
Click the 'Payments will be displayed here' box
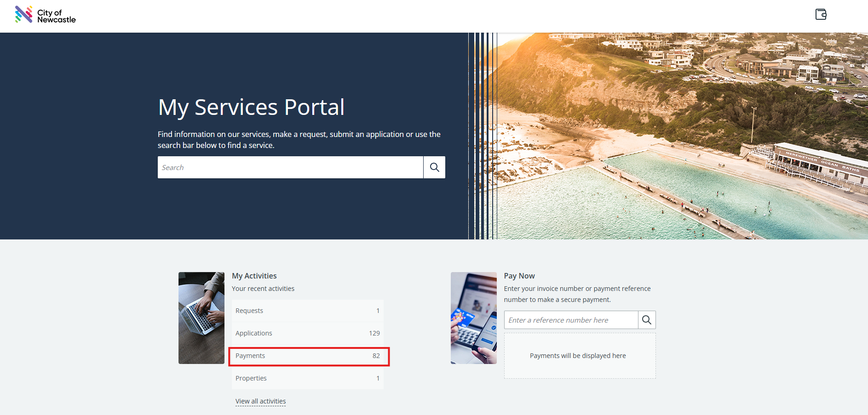tap(580, 356)
